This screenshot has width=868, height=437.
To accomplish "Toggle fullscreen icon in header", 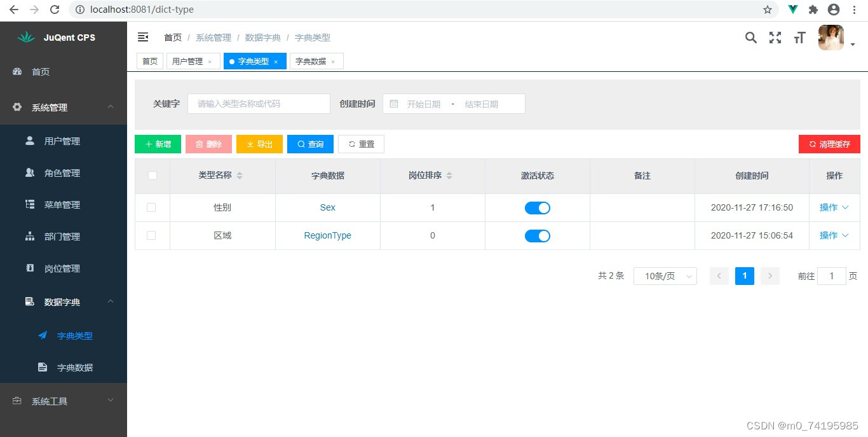I will (775, 38).
